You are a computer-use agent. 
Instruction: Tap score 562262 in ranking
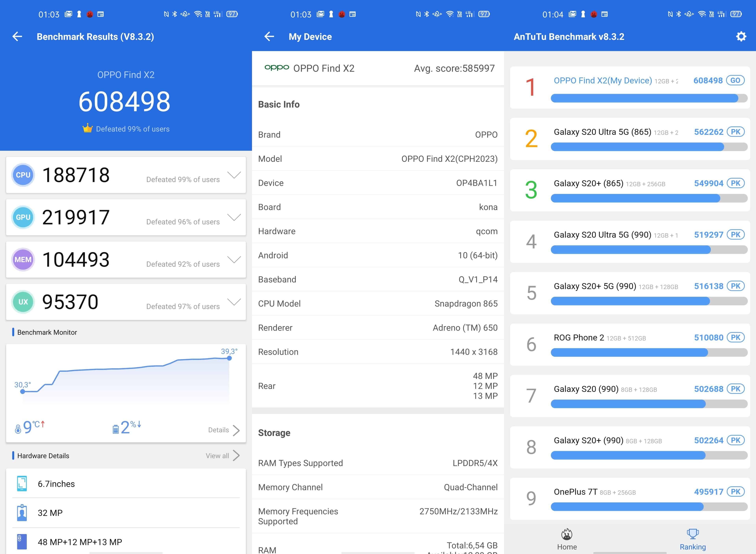709,132
